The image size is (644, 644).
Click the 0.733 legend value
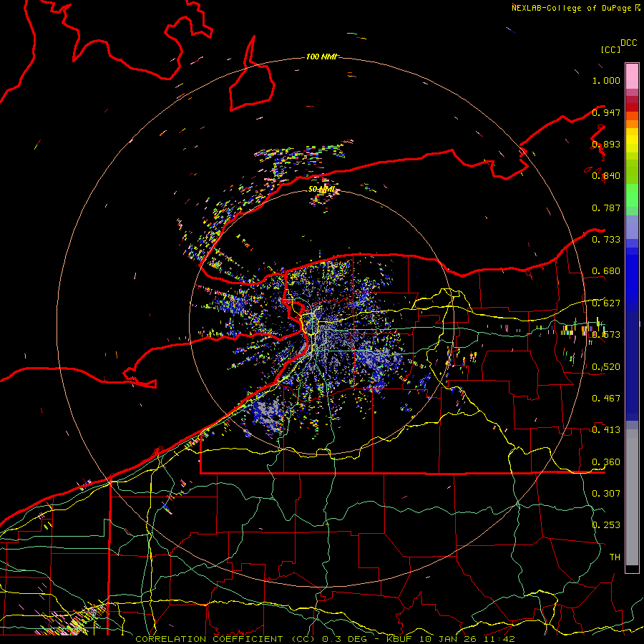606,240
